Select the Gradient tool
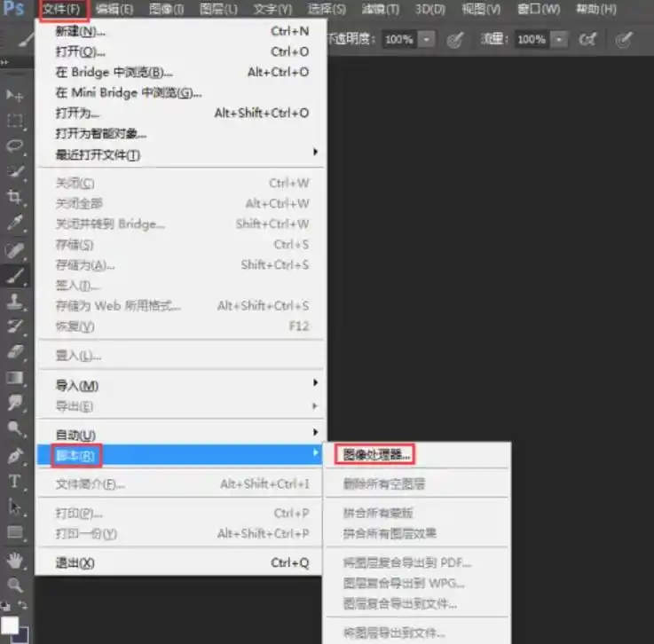Screen dimensions: 654x644 [x=15, y=378]
